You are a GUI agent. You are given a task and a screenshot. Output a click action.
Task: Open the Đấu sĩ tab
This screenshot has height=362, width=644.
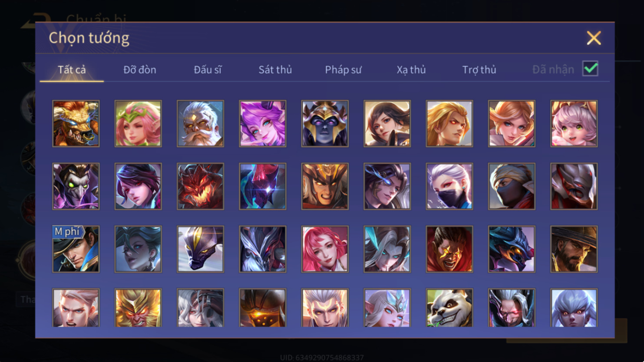tap(208, 69)
